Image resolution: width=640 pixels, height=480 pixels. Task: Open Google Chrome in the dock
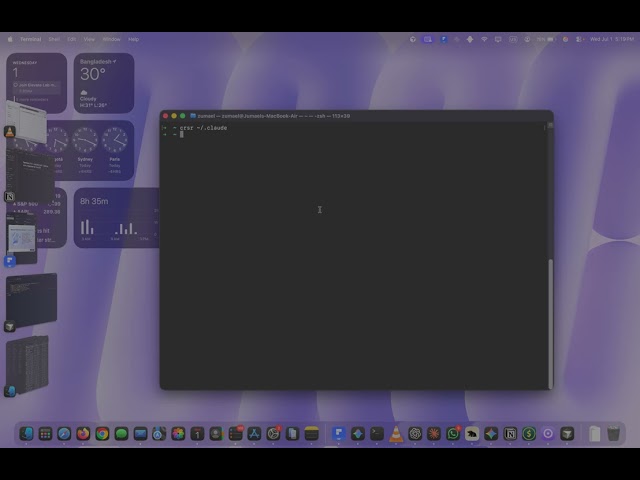pyautogui.click(x=102, y=433)
